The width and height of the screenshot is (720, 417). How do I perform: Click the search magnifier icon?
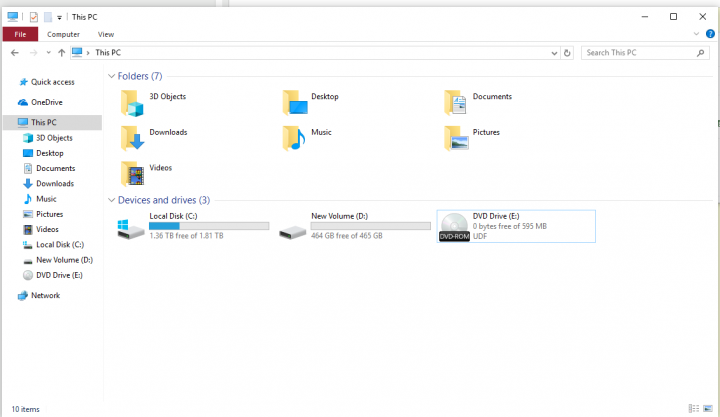[700, 53]
